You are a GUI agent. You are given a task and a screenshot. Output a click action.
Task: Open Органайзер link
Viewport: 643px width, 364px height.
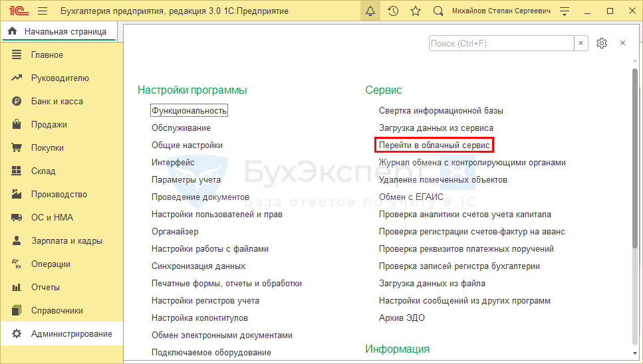[175, 231]
